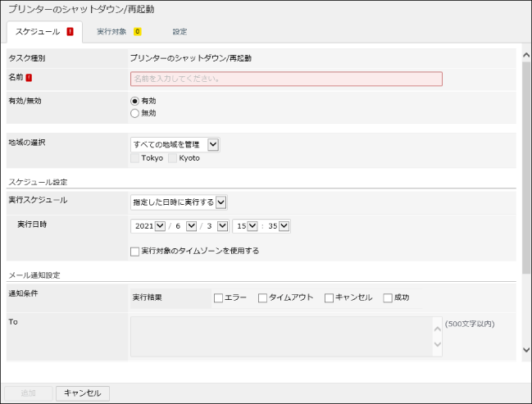
Task: Enable 実行対象のタイムゾーンを使用する checkbox
Action: click(x=135, y=251)
